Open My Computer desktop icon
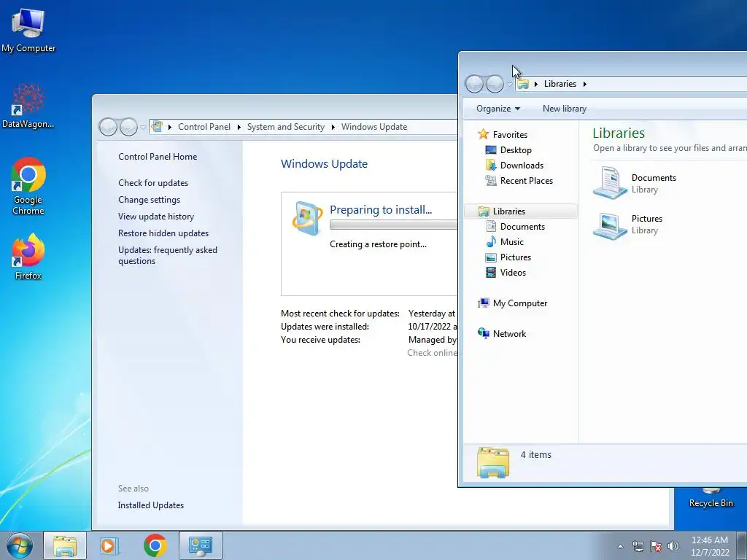Screen dimensions: 747x560 coord(28,30)
